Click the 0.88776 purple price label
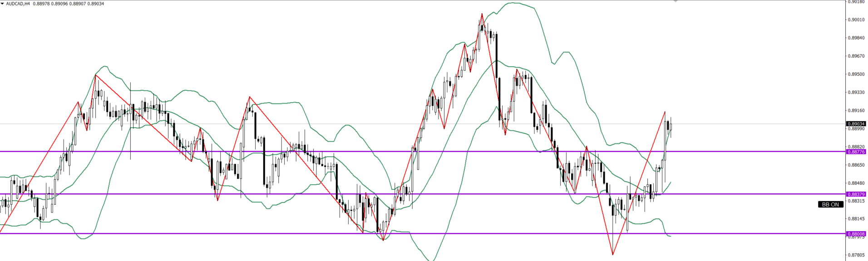The height and width of the screenshot is (261, 868). click(x=856, y=152)
